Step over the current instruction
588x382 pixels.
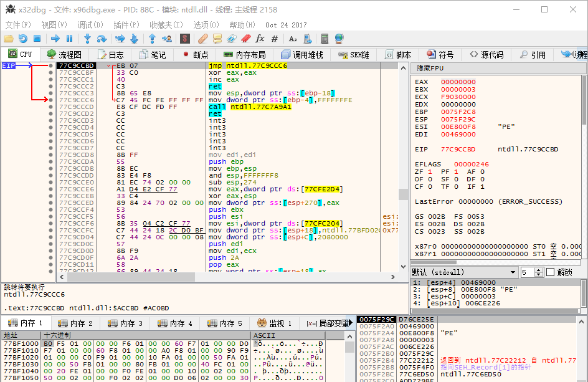coord(102,39)
